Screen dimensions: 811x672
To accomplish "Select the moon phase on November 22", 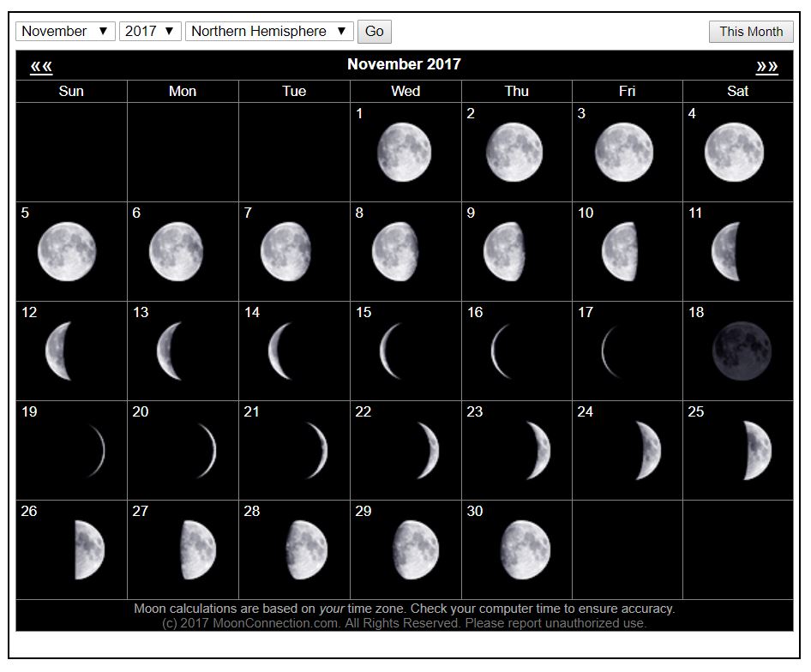I will point(428,451).
